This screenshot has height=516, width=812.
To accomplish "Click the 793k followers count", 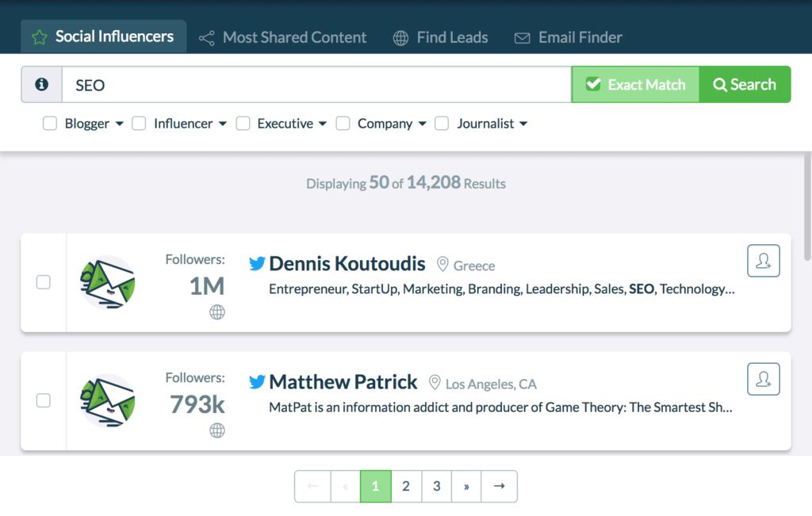I will click(197, 405).
